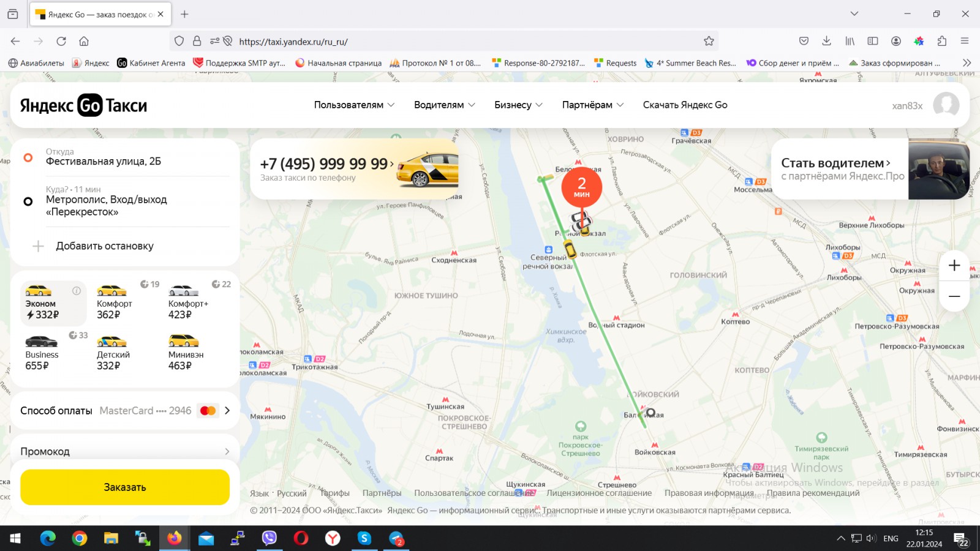Expand the Пользователям menu
980x551 pixels.
(354, 105)
